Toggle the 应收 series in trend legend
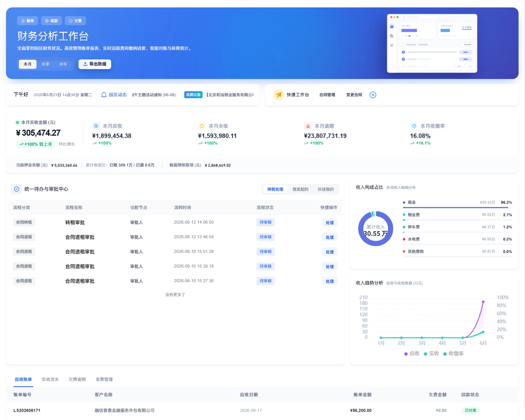The height and width of the screenshot is (420, 525). click(x=412, y=354)
